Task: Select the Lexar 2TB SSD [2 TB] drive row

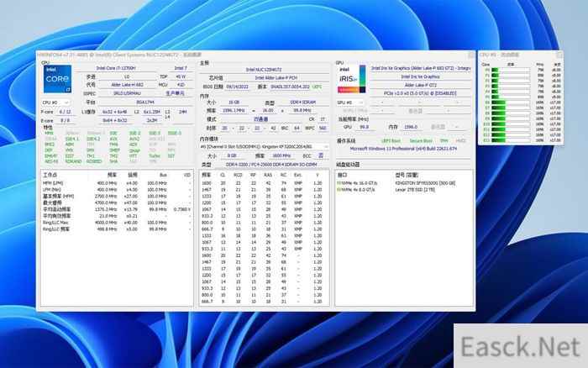Action: coord(403,190)
